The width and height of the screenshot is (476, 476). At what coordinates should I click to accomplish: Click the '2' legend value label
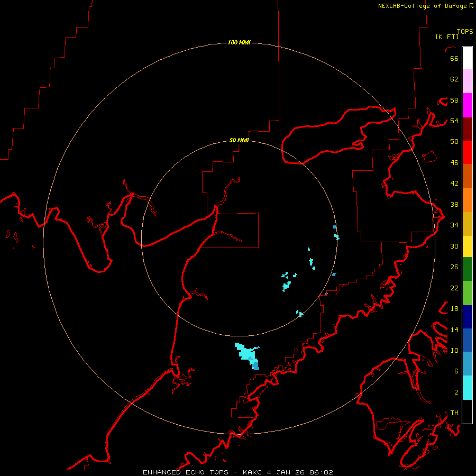[x=456, y=392]
